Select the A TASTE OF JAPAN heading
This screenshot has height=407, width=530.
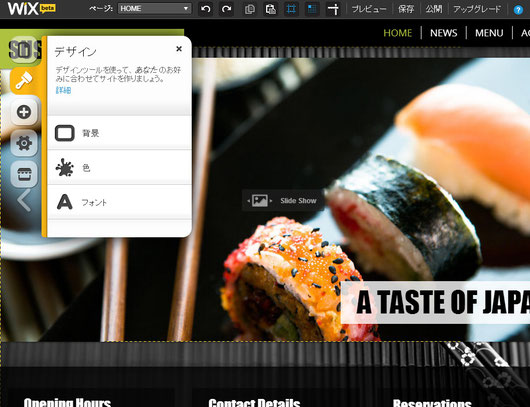(x=443, y=302)
